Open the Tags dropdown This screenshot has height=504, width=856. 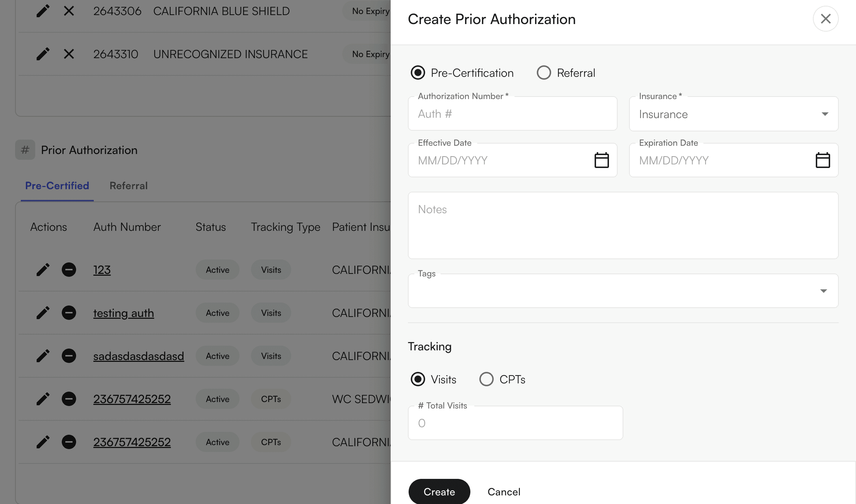[623, 291]
